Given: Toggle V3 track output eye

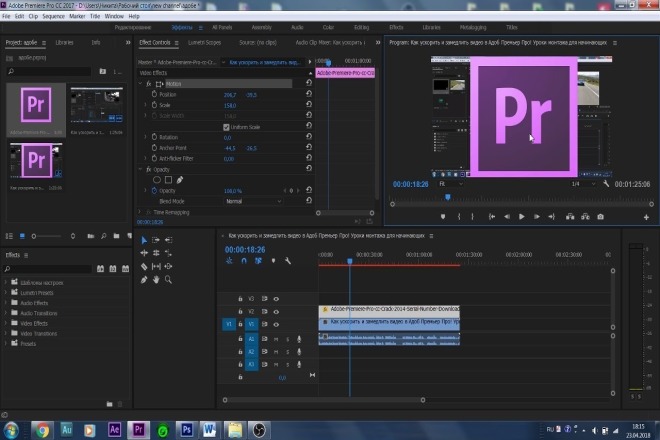Looking at the screenshot, I should click(x=276, y=299).
